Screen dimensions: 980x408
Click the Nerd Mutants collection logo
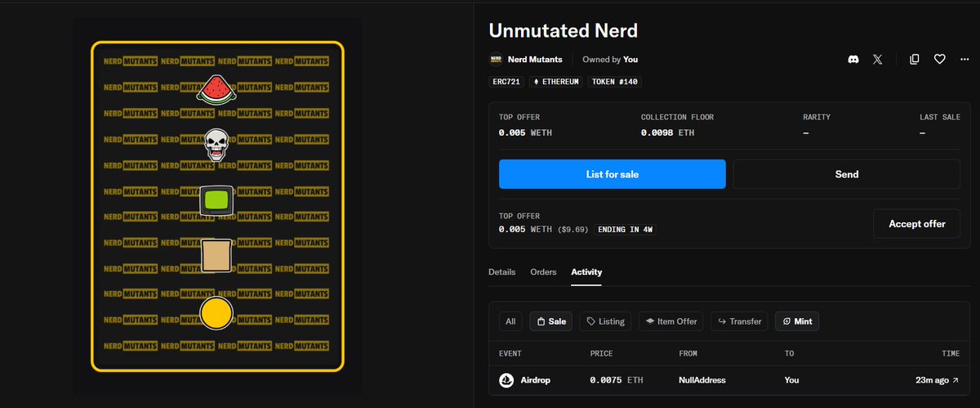tap(495, 59)
